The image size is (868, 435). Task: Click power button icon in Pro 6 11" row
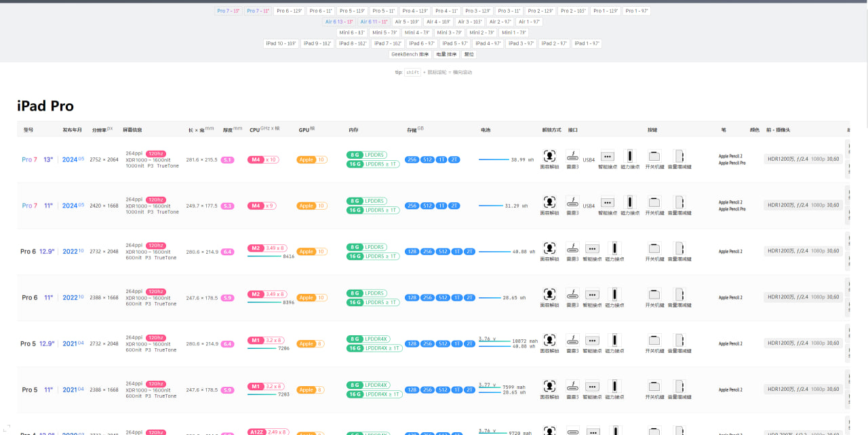pos(654,294)
